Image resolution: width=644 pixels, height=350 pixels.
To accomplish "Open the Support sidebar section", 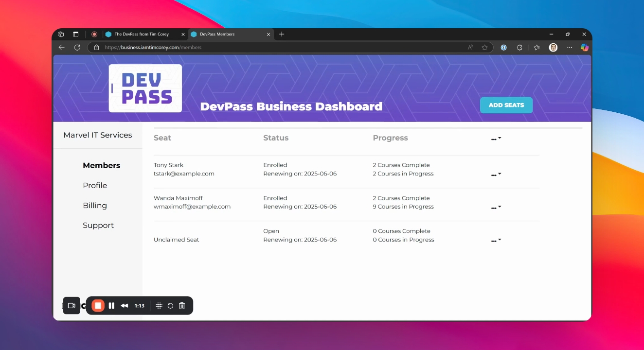I will tap(98, 226).
